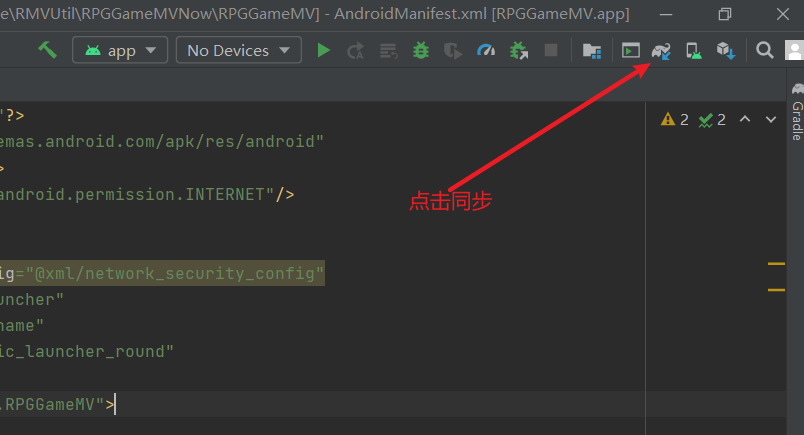Image resolution: width=804 pixels, height=435 pixels.
Task: Go to previous highlighted error arrow
Action: tap(745, 120)
